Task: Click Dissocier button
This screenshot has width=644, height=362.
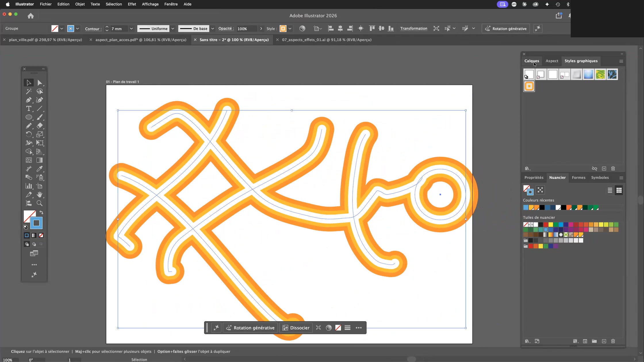Action: pyautogui.click(x=296, y=328)
